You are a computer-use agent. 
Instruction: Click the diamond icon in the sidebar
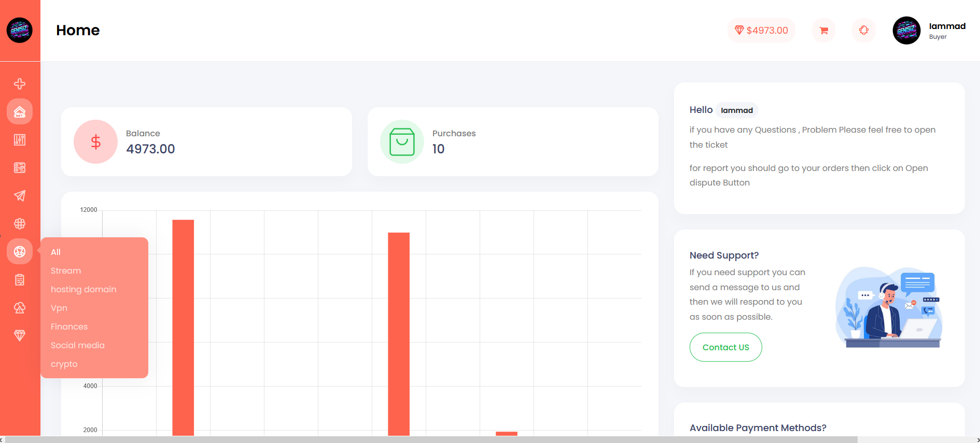point(20,336)
